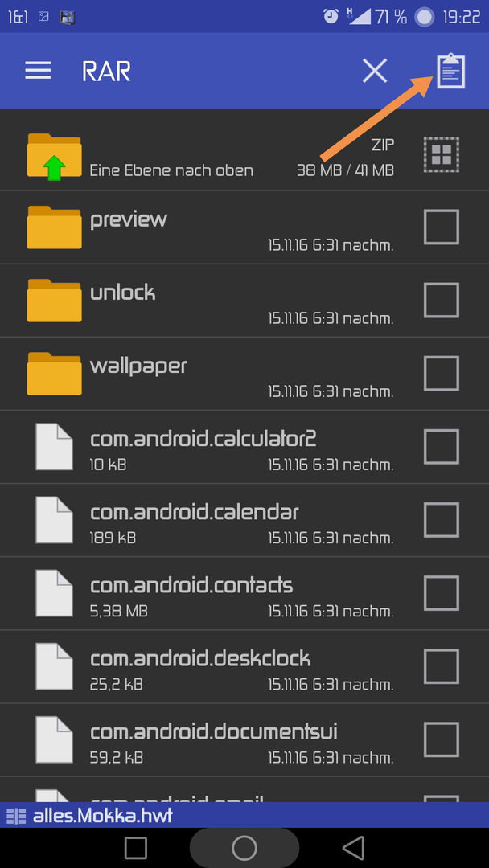Check the box for unlock folder

pyautogui.click(x=442, y=300)
